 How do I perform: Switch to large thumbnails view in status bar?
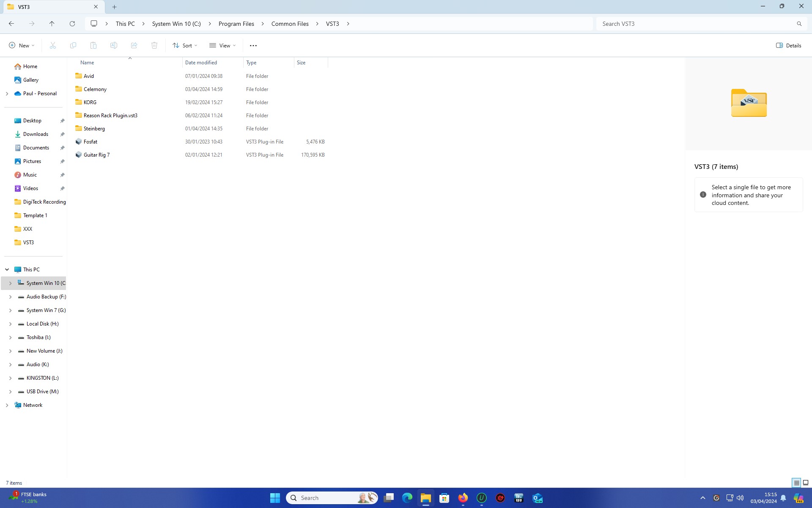point(806,483)
